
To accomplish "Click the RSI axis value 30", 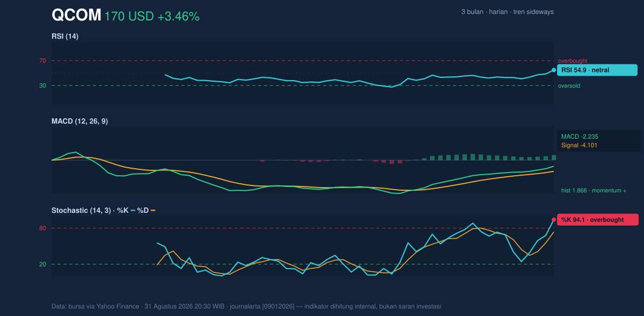I will pyautogui.click(x=42, y=85).
